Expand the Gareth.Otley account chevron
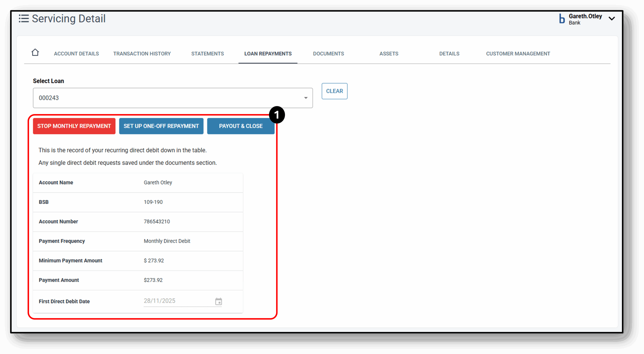644x354 pixels. pyautogui.click(x=612, y=18)
